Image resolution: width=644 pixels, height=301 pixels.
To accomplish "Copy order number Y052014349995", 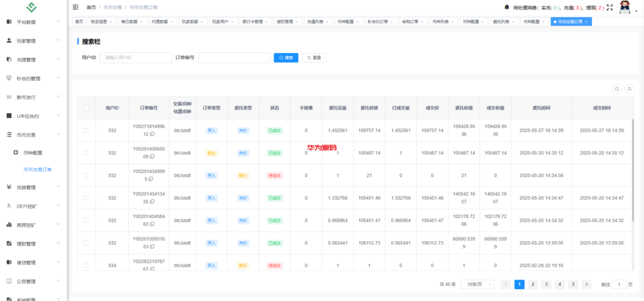I will coord(151,179).
